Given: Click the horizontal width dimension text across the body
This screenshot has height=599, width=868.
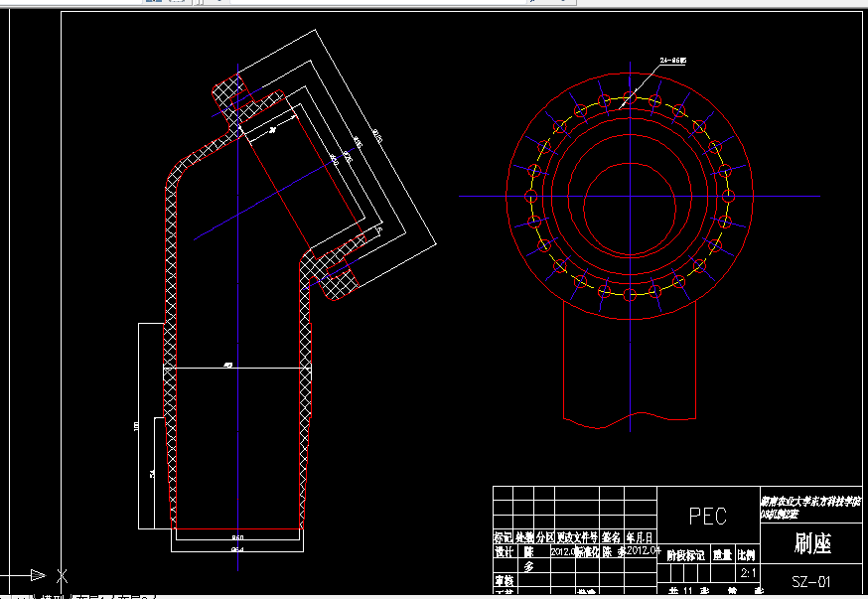Looking at the screenshot, I should point(228,365).
